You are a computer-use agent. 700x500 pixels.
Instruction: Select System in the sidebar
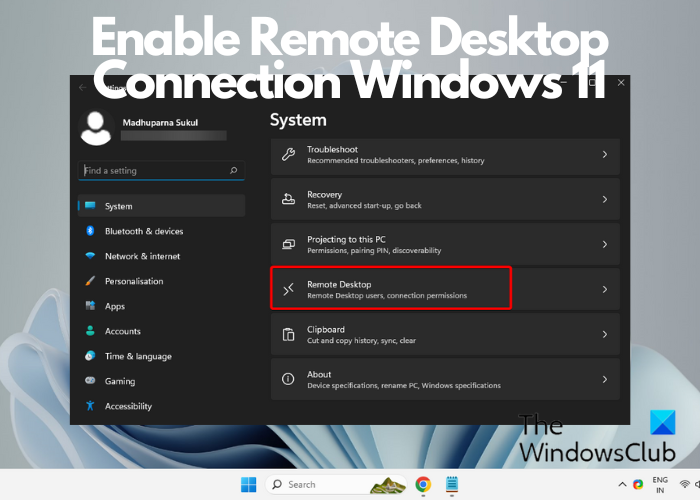pos(161,206)
